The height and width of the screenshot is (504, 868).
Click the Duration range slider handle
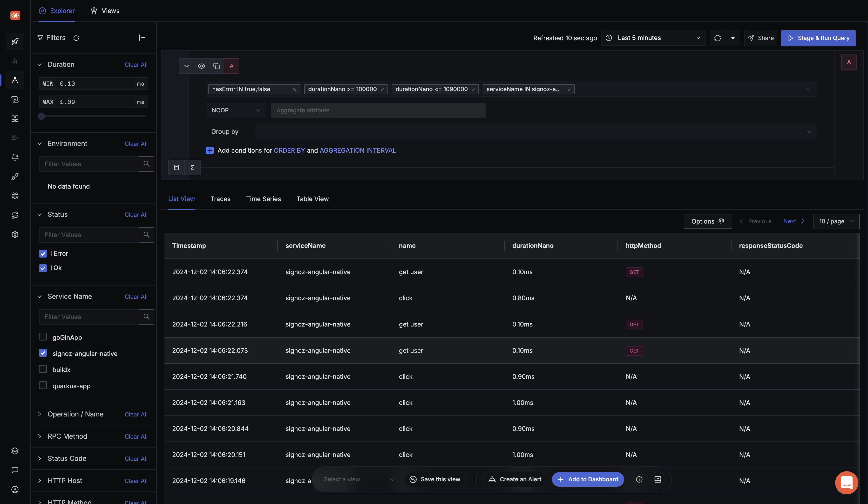[x=41, y=116]
